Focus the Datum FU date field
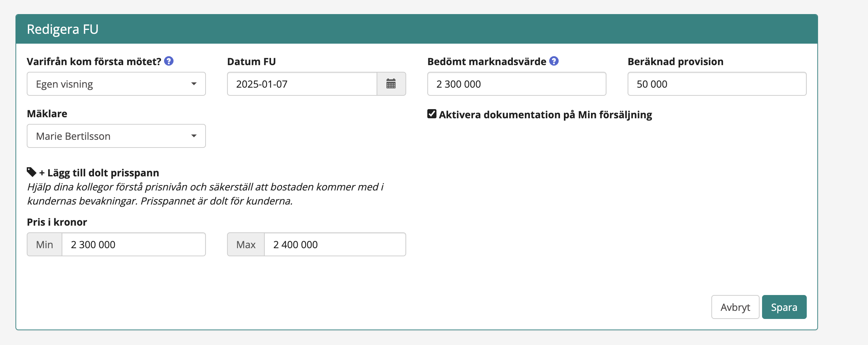 [302, 84]
